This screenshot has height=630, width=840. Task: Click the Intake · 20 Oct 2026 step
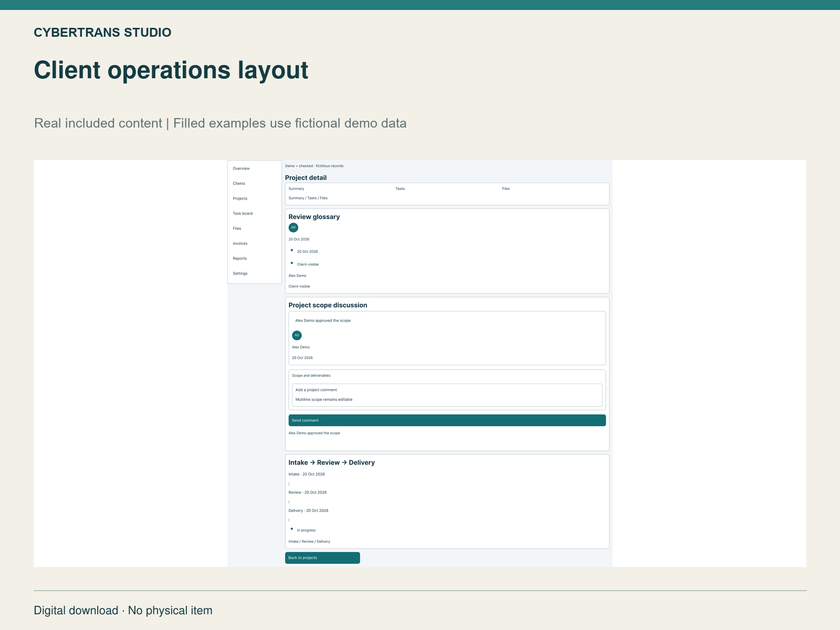(x=307, y=474)
